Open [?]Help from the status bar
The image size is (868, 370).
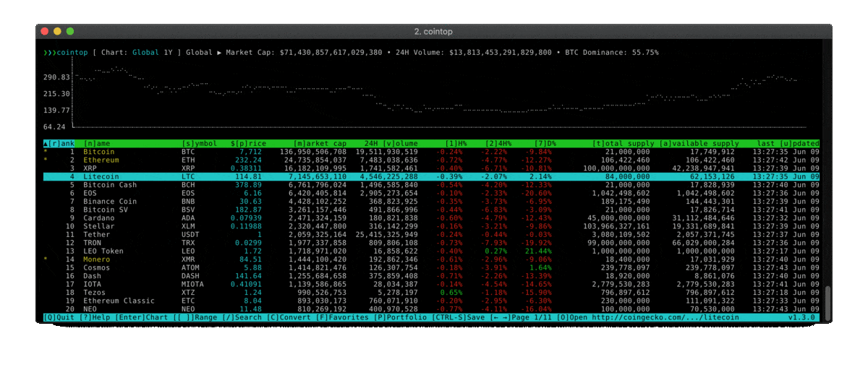click(95, 317)
